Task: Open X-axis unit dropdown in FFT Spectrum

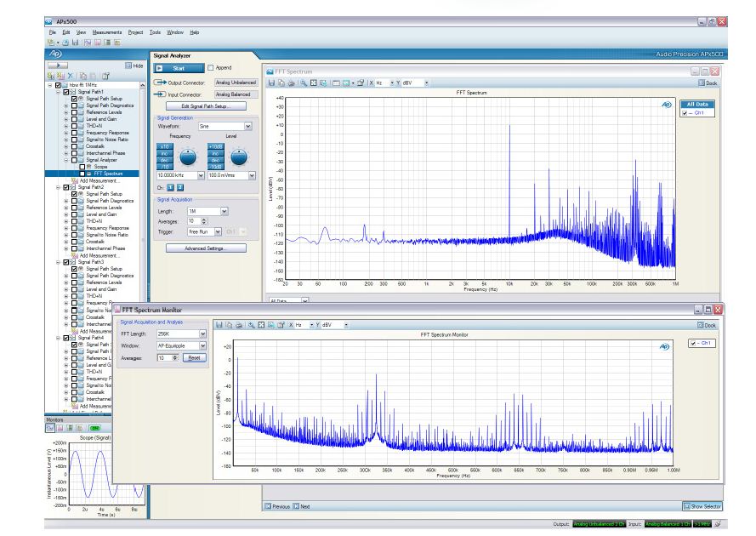Action: tap(392, 83)
